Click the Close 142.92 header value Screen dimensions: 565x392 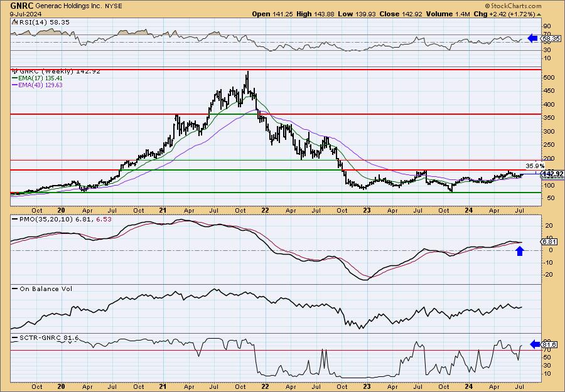click(401, 14)
